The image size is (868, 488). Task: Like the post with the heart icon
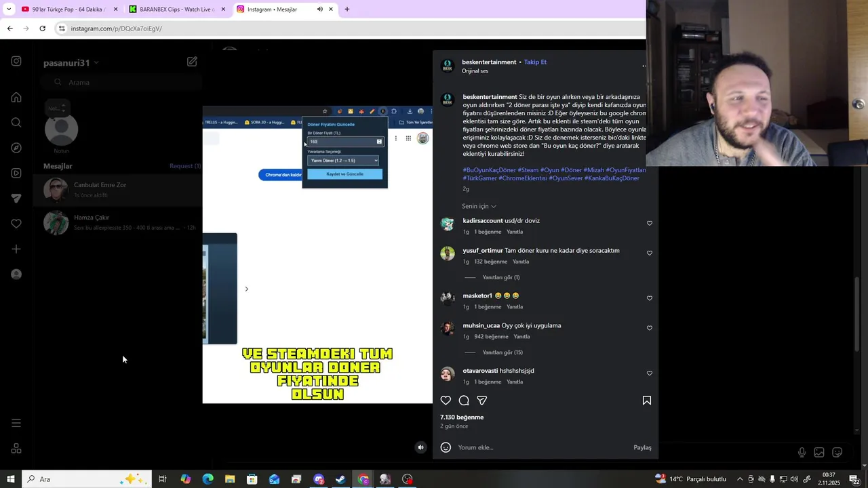point(446,401)
